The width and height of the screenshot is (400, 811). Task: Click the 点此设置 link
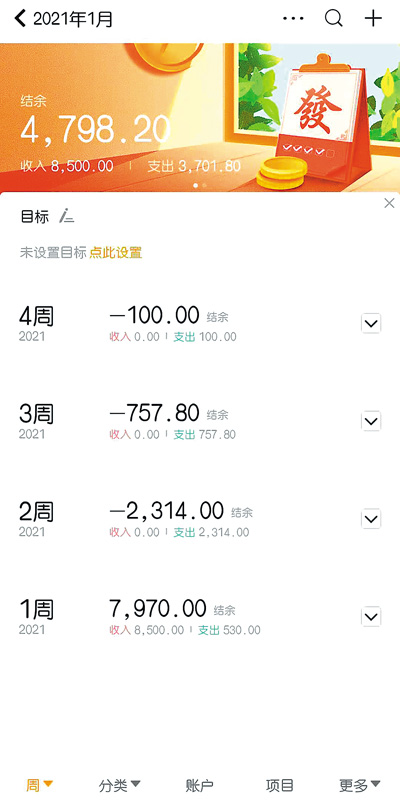[116, 253]
